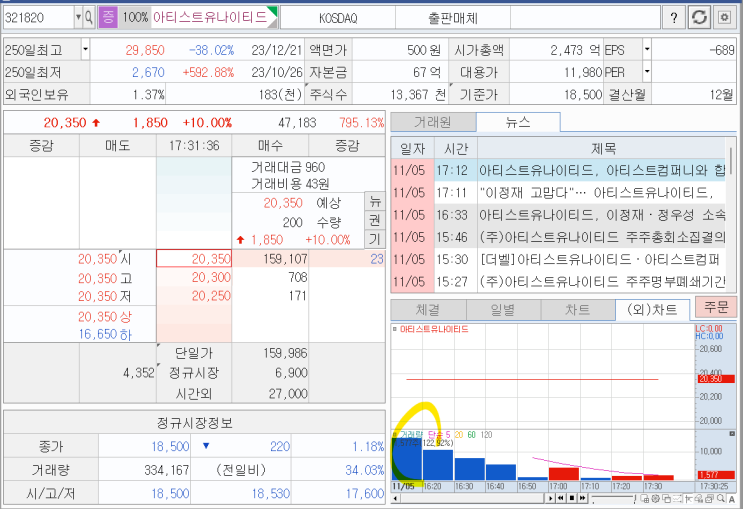Click the 20 moving-average legend label in volume pane
The height and width of the screenshot is (509, 743).
pyautogui.click(x=459, y=435)
